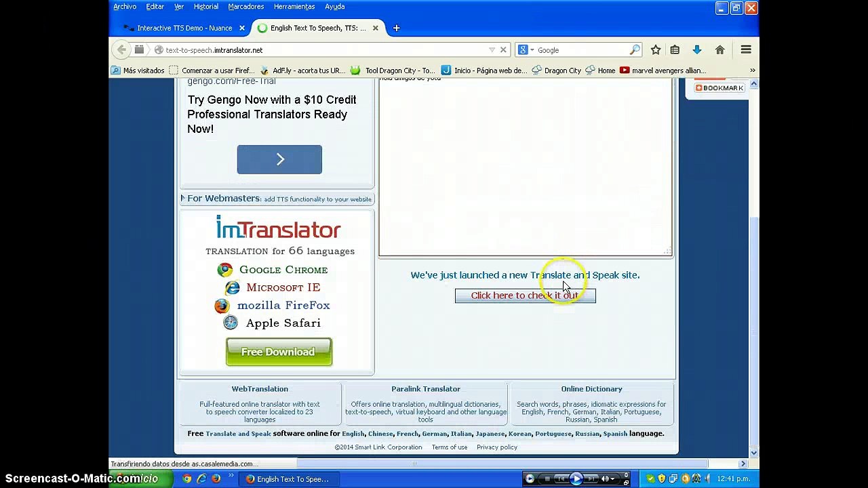Open the Historial menu
The width and height of the screenshot is (868, 488).
206,7
